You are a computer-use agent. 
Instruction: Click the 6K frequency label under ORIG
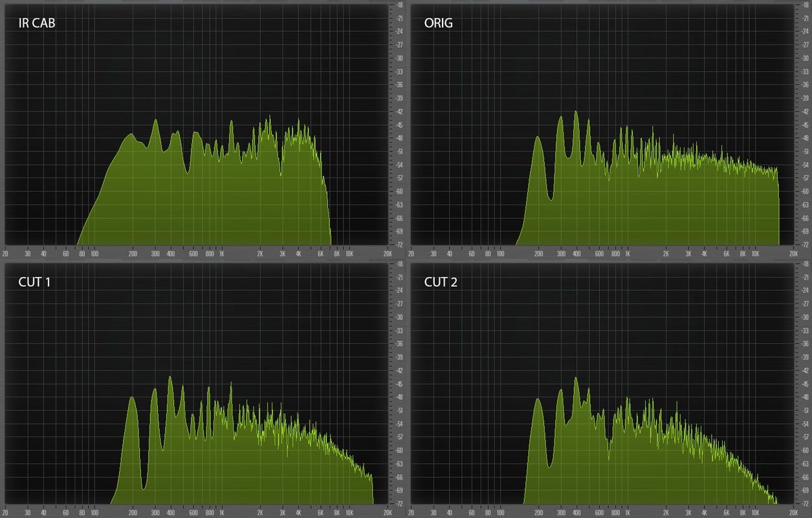[727, 254]
